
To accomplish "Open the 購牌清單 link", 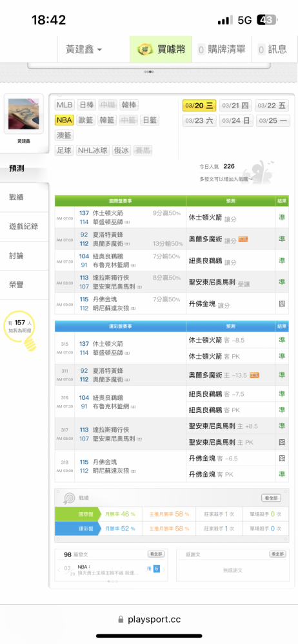I will pos(221,50).
